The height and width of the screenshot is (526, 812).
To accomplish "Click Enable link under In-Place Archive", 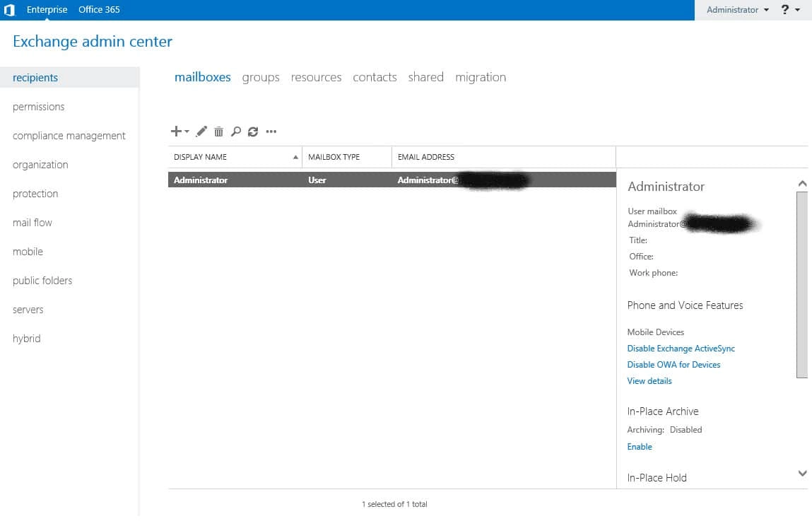I will point(640,447).
